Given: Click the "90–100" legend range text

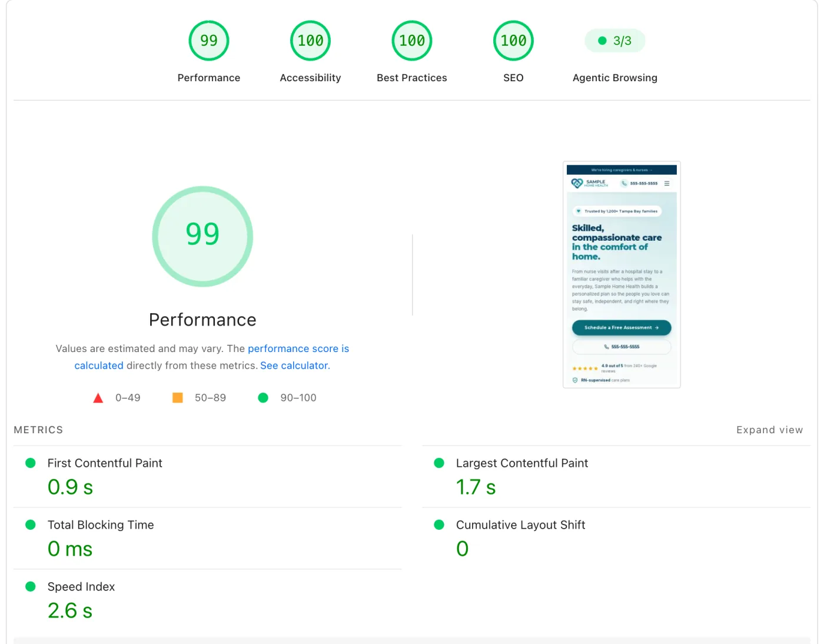Looking at the screenshot, I should tap(298, 398).
